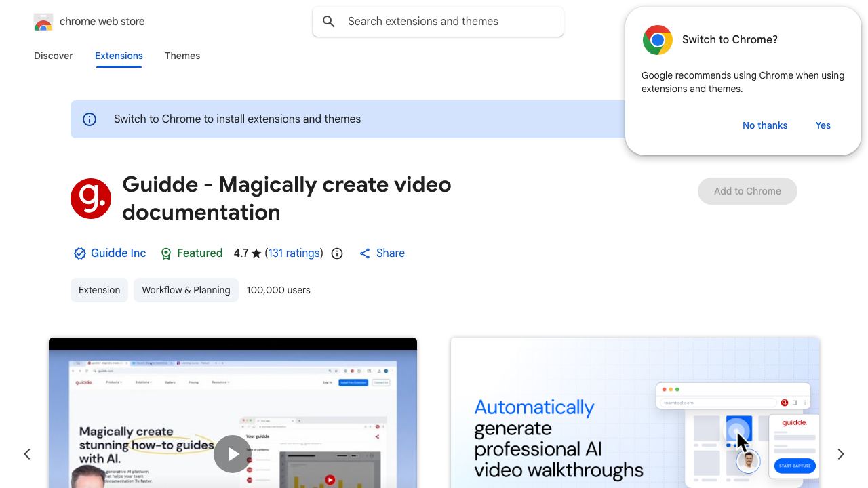Screen dimensions: 868x488
Task: Click the search magnifier icon
Action: tap(329, 22)
